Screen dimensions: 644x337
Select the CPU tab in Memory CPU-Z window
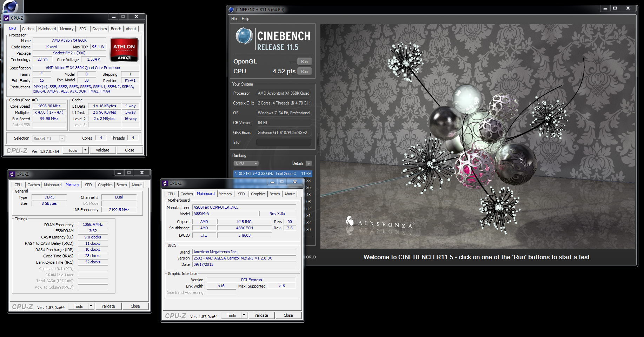pyautogui.click(x=18, y=185)
